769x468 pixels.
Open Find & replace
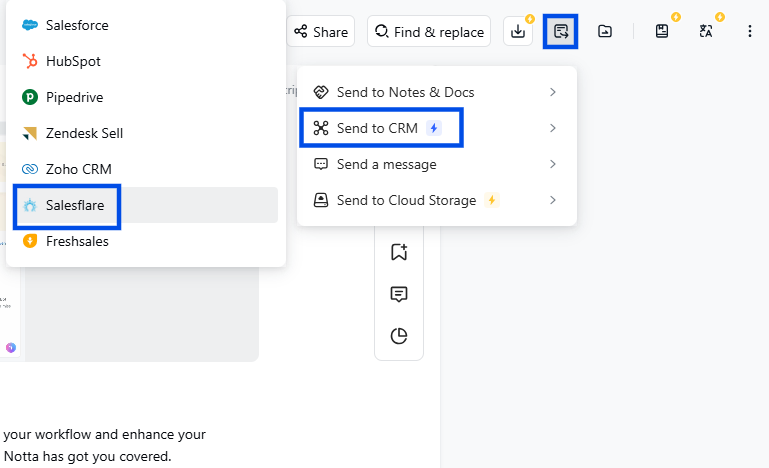pyautogui.click(x=429, y=32)
